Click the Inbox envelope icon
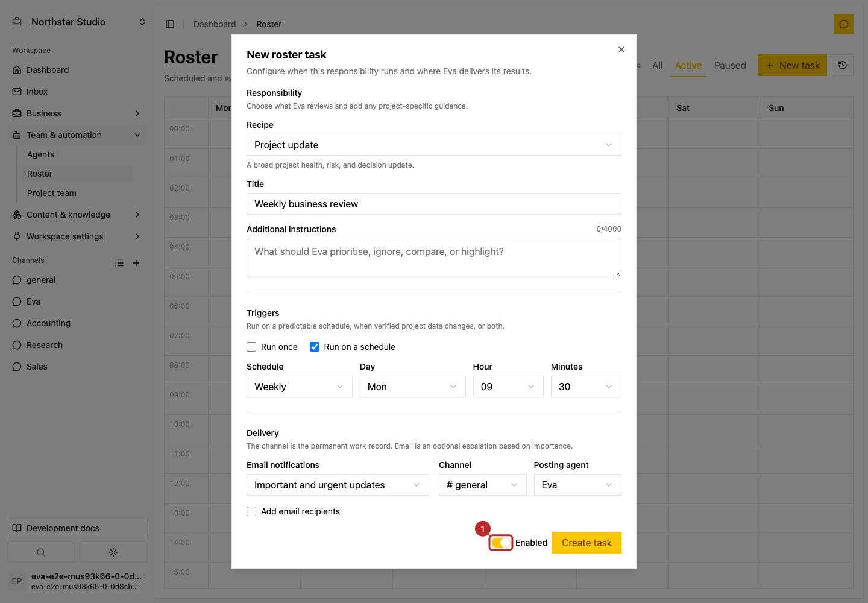This screenshot has height=603, width=868. click(x=17, y=92)
